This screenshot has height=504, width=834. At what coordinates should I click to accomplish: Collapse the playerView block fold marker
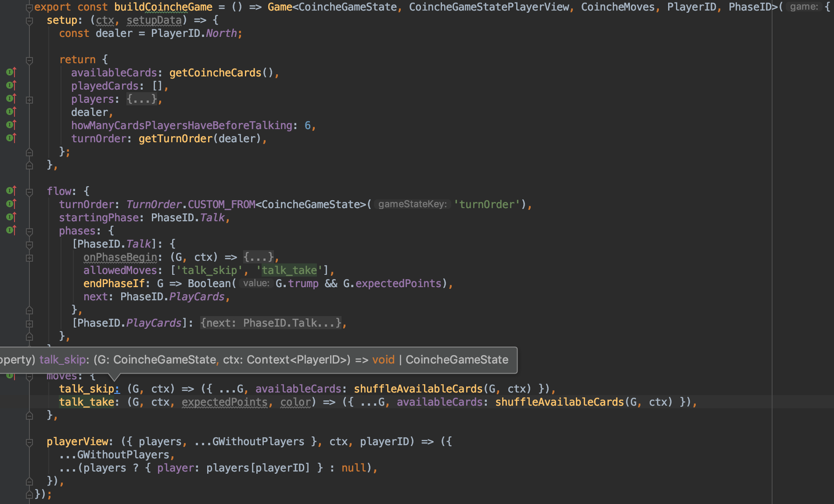(x=29, y=442)
